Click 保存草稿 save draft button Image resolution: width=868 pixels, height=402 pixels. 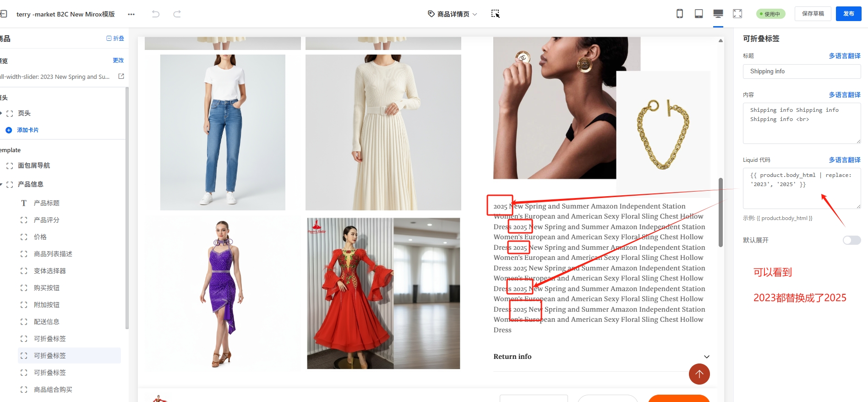(x=813, y=14)
